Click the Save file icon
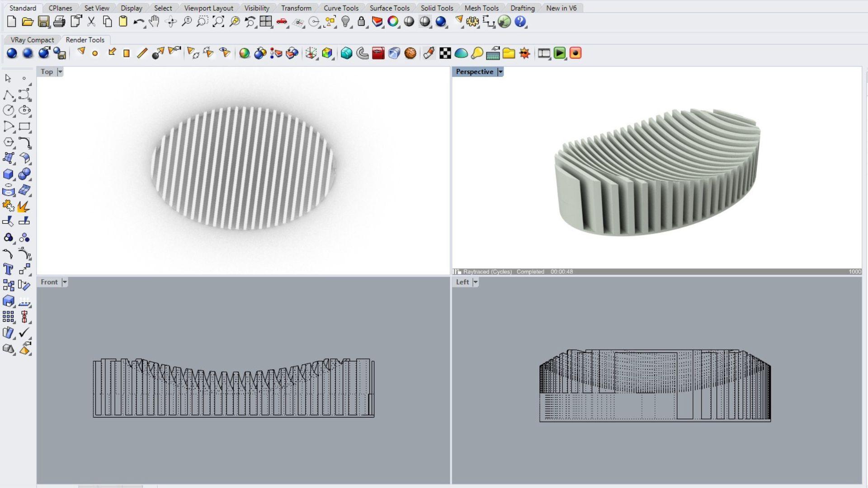Screen dimensions: 868x488 [43, 22]
